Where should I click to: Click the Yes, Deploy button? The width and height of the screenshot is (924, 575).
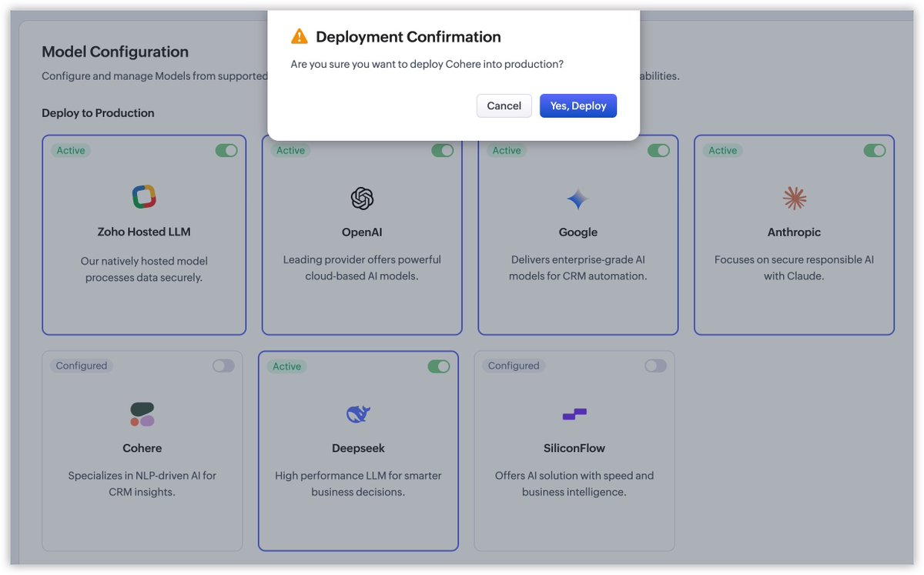pos(578,105)
